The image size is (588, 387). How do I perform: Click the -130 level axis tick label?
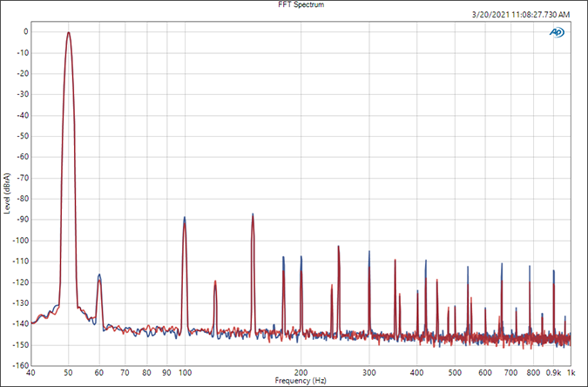[21, 303]
